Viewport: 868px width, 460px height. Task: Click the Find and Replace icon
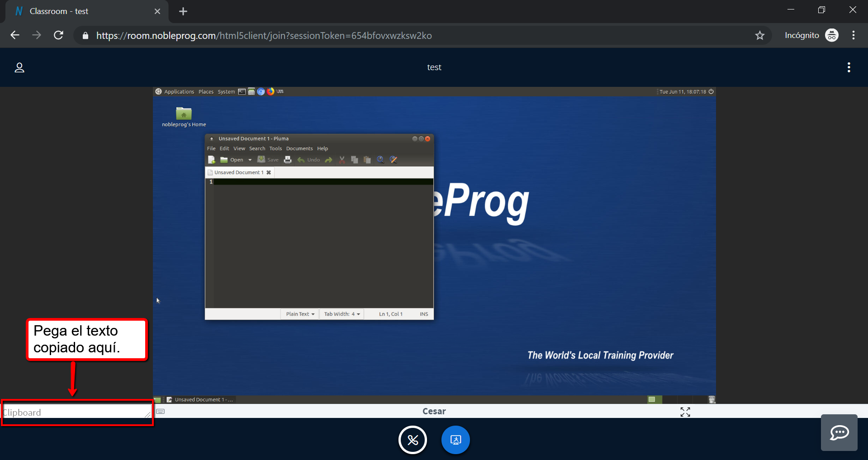(394, 160)
